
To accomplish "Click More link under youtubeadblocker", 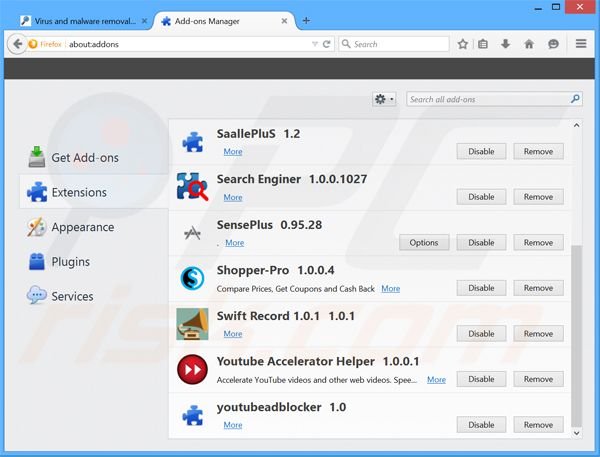I will 233,425.
